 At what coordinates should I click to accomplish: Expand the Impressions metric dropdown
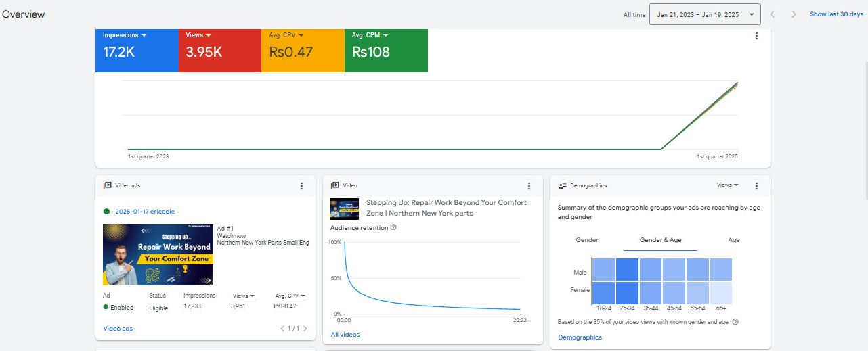(125, 35)
